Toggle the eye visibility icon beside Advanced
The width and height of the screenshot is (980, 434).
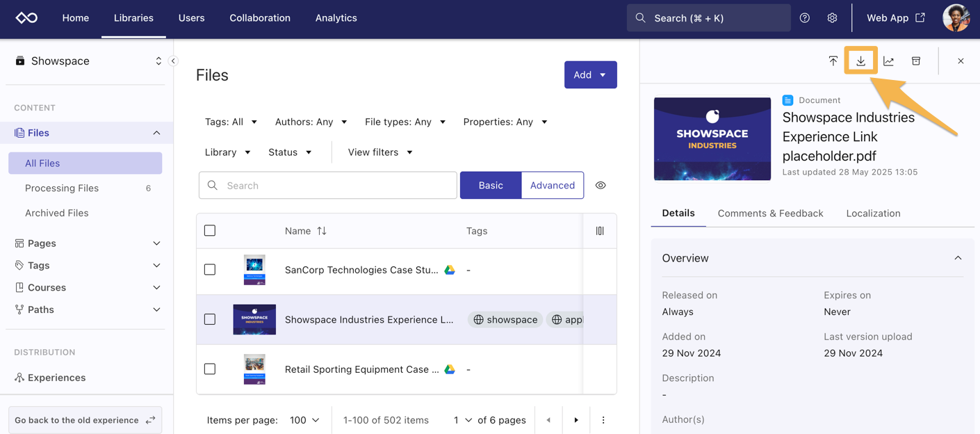[601, 186]
